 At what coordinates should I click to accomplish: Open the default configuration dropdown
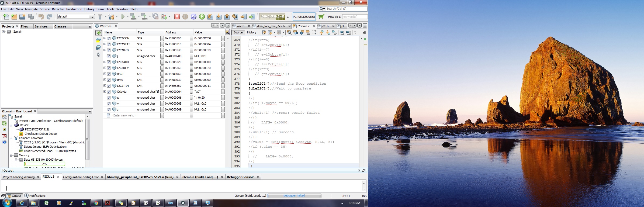[x=92, y=17]
